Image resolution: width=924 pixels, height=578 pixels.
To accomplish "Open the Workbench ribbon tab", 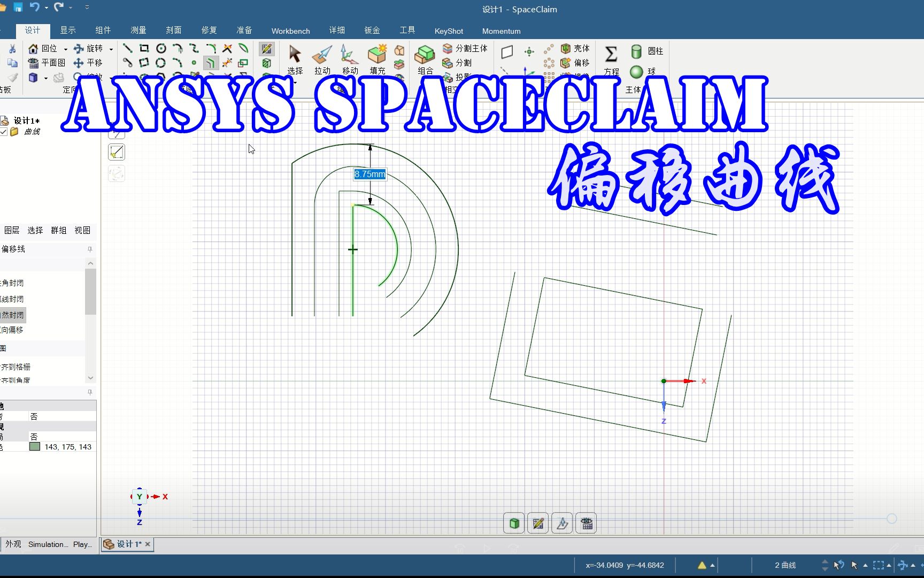I will click(290, 31).
